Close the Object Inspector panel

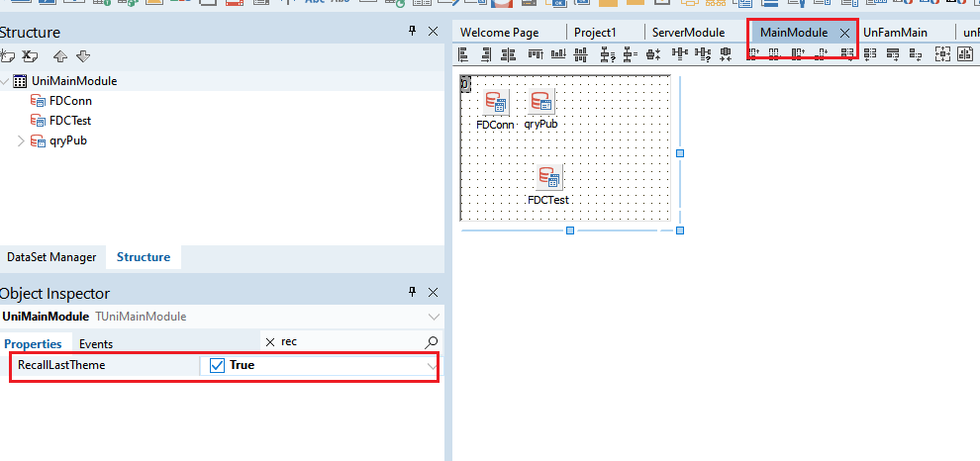[433, 292]
